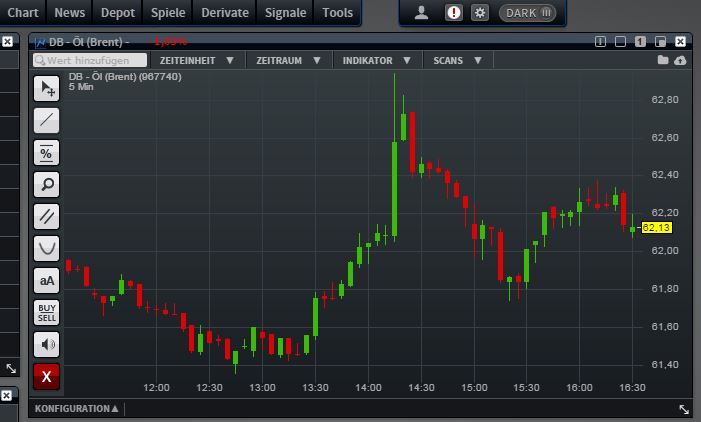Click the yellow 62,13 current price label
The width and height of the screenshot is (701, 422).
tap(656, 228)
